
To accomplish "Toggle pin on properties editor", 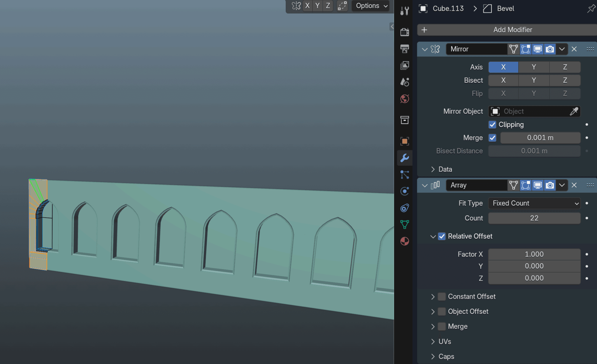I will (591, 9).
